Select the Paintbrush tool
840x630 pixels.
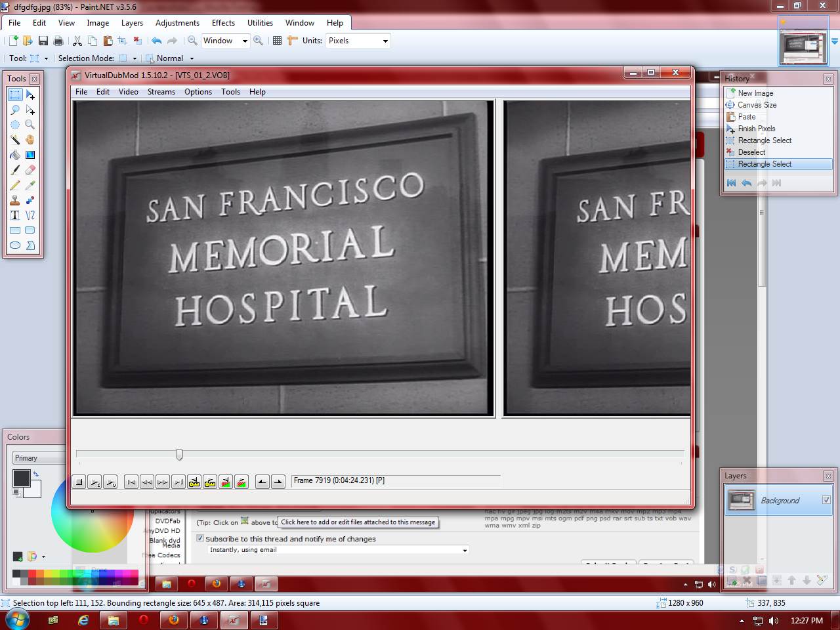click(15, 170)
